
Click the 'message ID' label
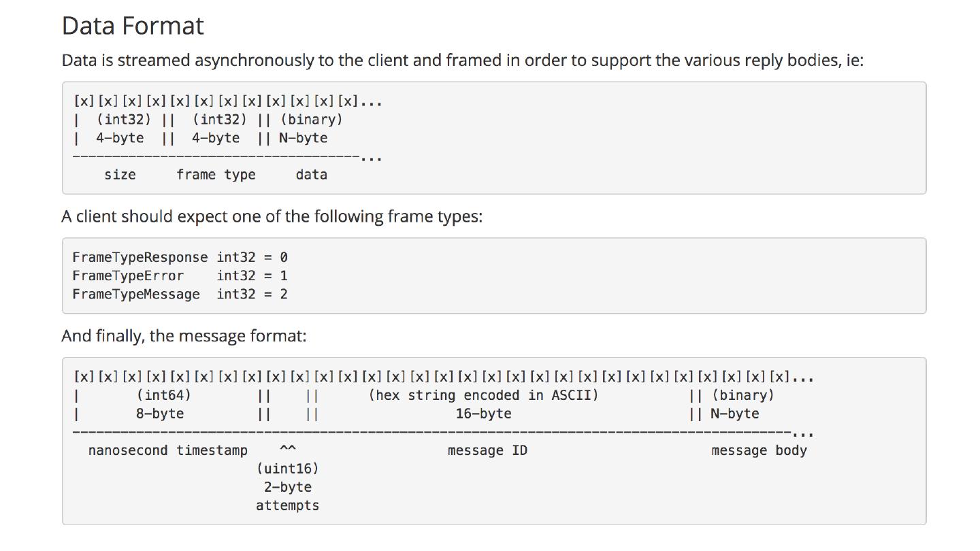(x=487, y=450)
